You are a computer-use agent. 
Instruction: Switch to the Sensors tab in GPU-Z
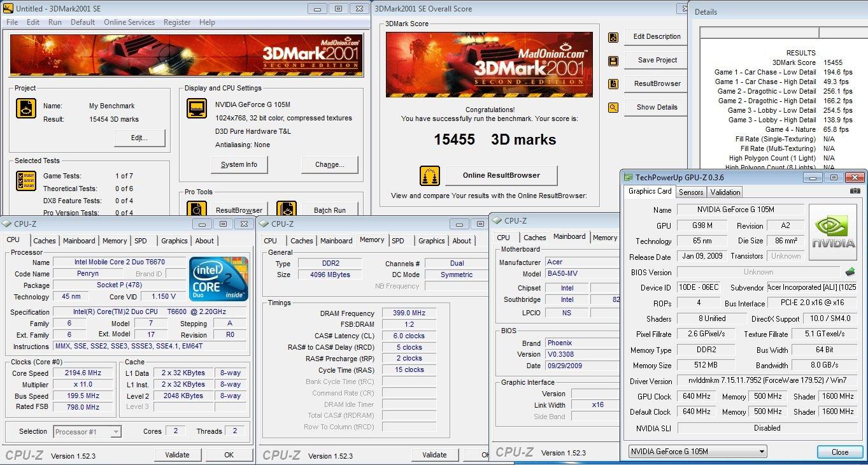point(691,192)
